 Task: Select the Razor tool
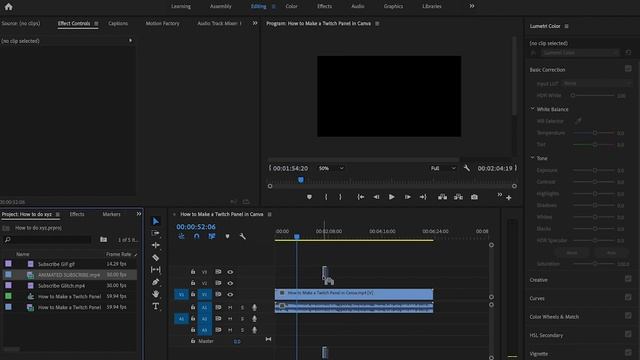156,258
